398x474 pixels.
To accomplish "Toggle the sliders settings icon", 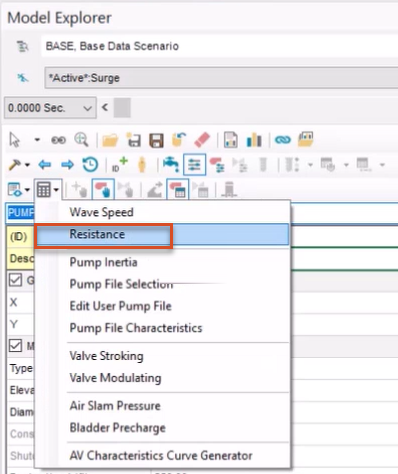I will coord(194,165).
